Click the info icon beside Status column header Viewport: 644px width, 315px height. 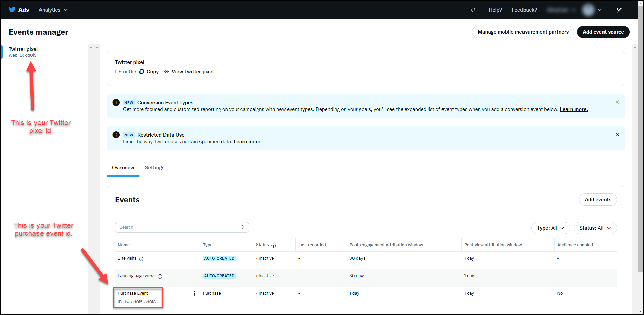(274, 245)
